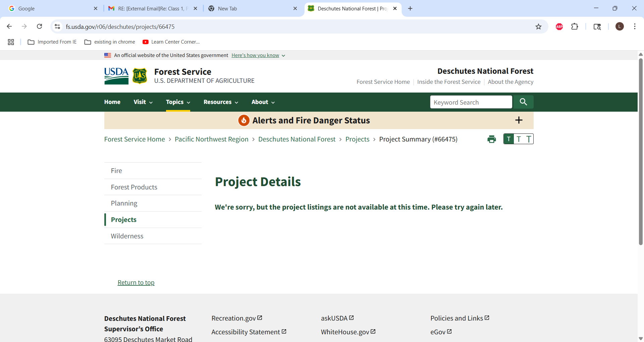
Task: Click the print page icon
Action: pos(491,139)
